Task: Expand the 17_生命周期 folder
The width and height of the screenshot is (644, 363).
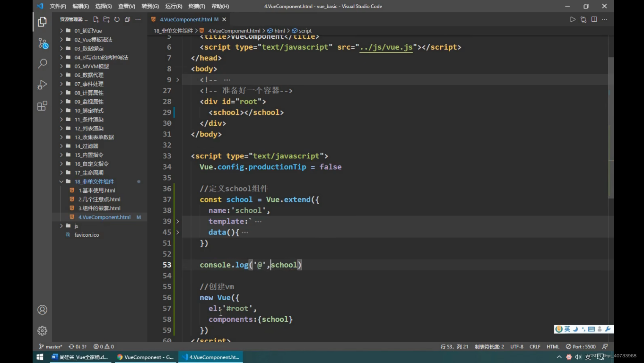Action: (88, 173)
